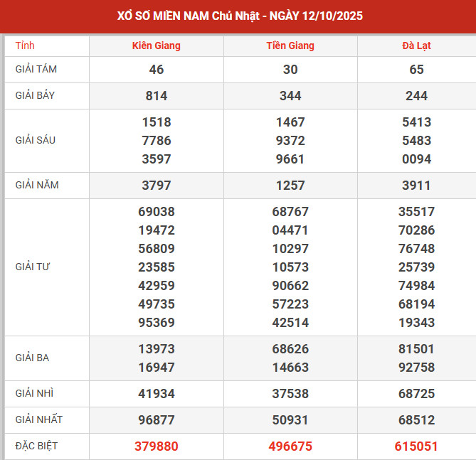The width and height of the screenshot is (476, 460).
Task: Select the 'GIẢI SÁU' row label
Action: point(36,140)
